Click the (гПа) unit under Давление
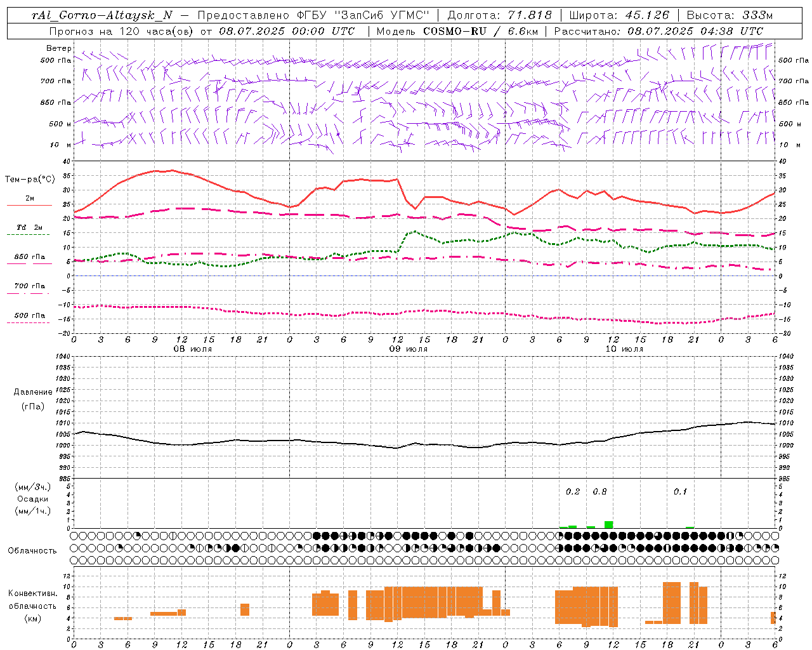This screenshot has height=650, width=812. click(33, 407)
